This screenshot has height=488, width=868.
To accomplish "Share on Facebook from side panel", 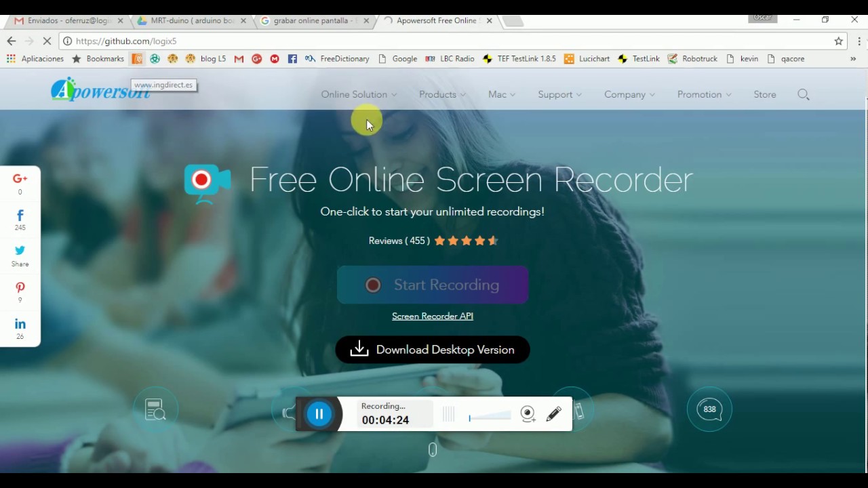I will (20, 220).
